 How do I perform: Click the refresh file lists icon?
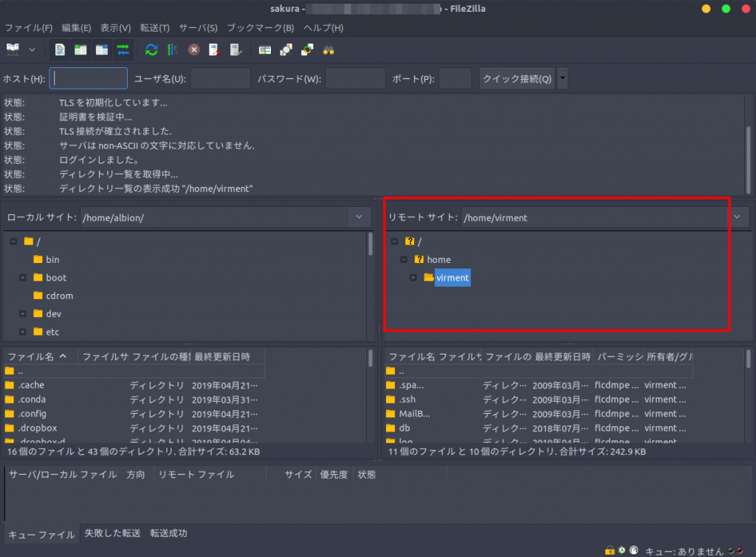pyautogui.click(x=151, y=49)
